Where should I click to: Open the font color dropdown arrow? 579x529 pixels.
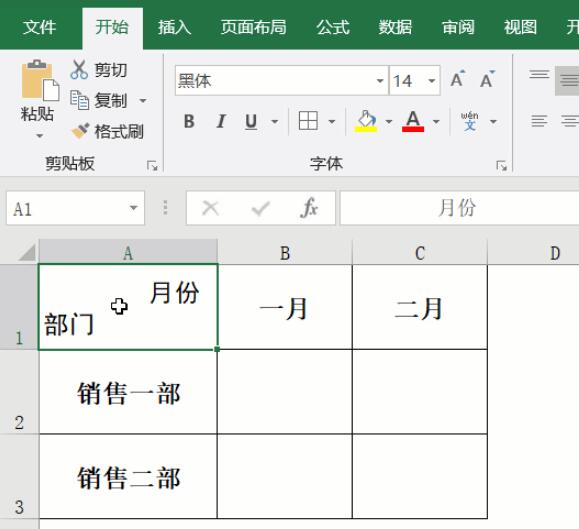(x=436, y=121)
